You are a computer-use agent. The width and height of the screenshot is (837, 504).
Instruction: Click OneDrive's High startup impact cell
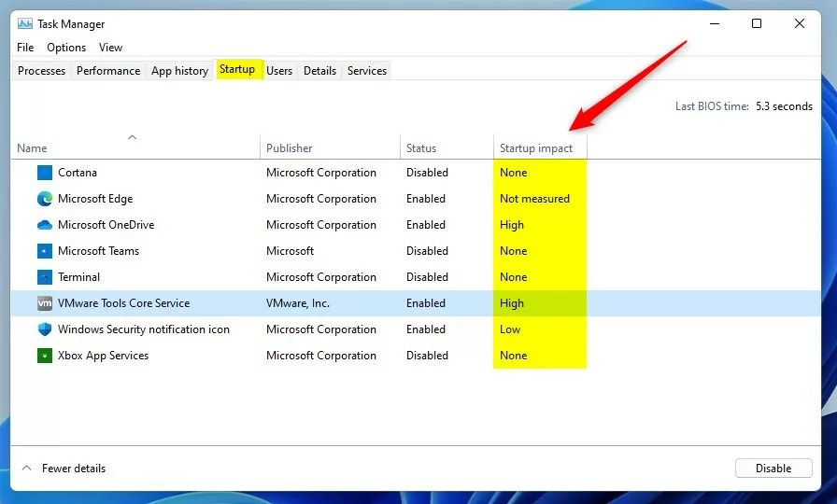coord(511,225)
